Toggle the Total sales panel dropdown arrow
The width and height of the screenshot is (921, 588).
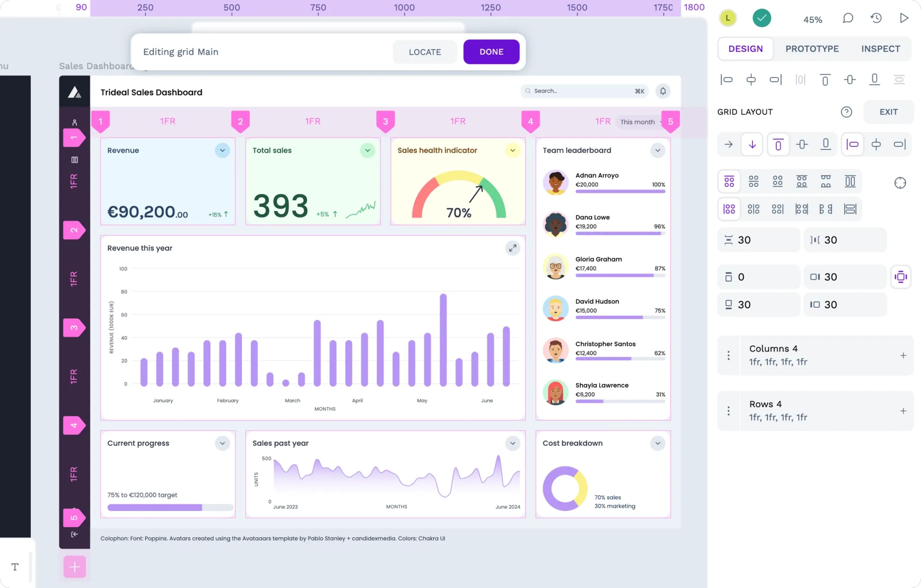(368, 151)
